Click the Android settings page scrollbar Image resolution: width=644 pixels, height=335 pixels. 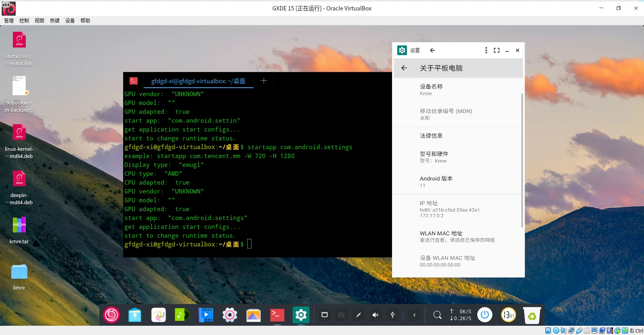tap(522, 160)
